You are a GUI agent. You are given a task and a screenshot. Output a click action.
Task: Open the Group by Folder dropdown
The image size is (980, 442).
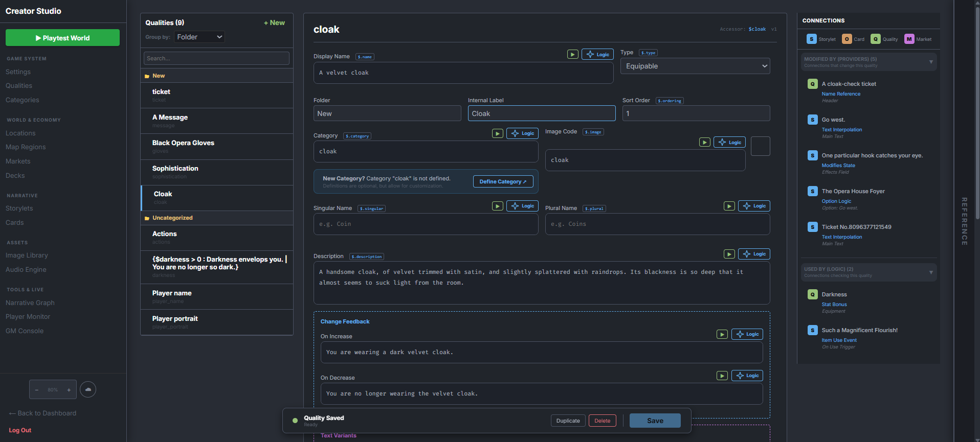coord(199,37)
